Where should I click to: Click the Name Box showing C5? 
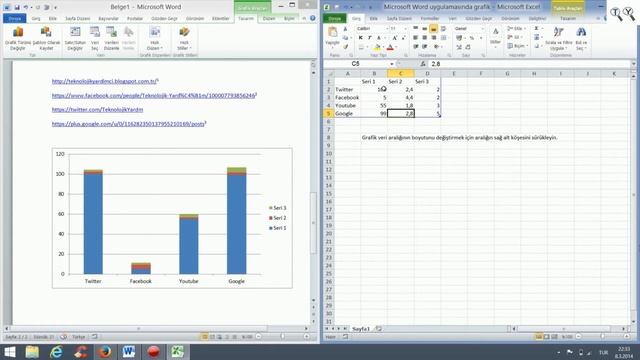click(x=356, y=64)
